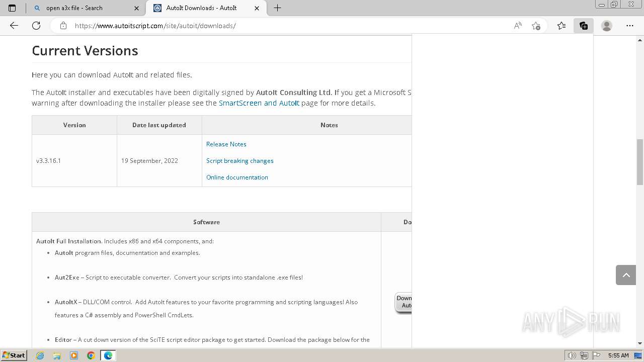The width and height of the screenshot is (644, 362).
Task: Select the Microsoft Edge taskbar icon
Action: (108, 355)
